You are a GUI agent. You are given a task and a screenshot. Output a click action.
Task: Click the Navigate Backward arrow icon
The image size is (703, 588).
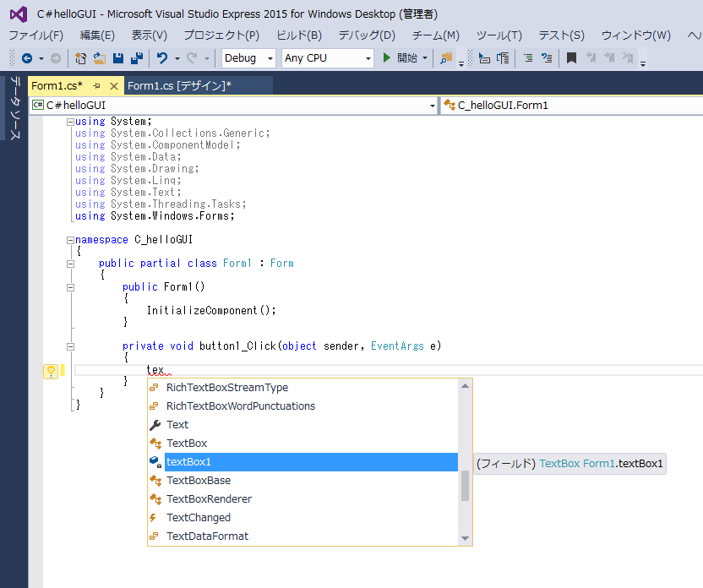tap(27, 58)
